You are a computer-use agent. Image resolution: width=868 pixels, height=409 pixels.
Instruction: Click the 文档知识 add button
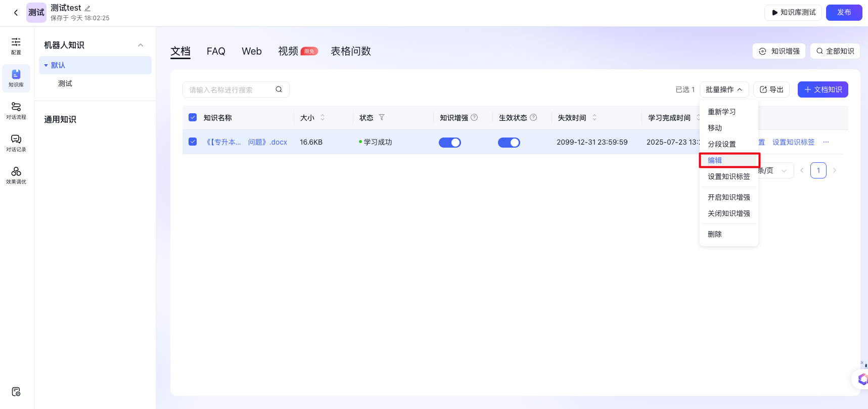823,89
